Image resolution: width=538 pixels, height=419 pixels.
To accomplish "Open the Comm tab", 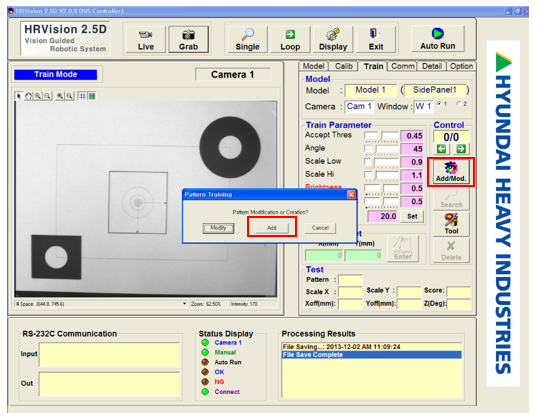I will pyautogui.click(x=403, y=66).
